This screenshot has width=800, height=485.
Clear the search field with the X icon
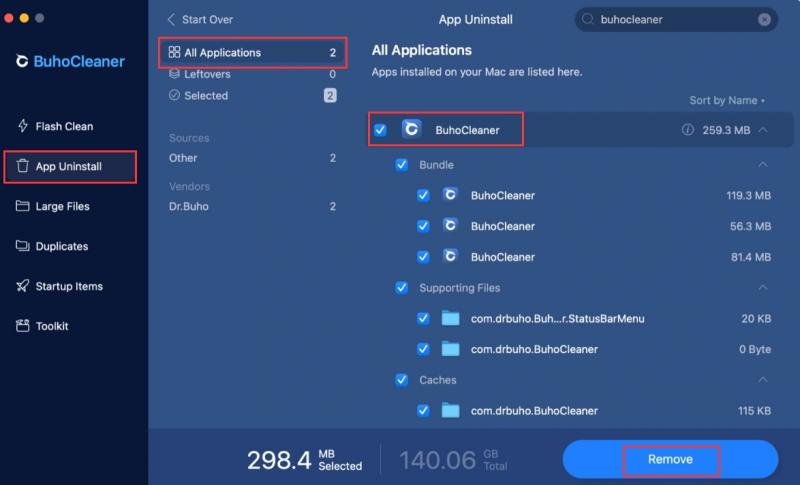tap(764, 19)
